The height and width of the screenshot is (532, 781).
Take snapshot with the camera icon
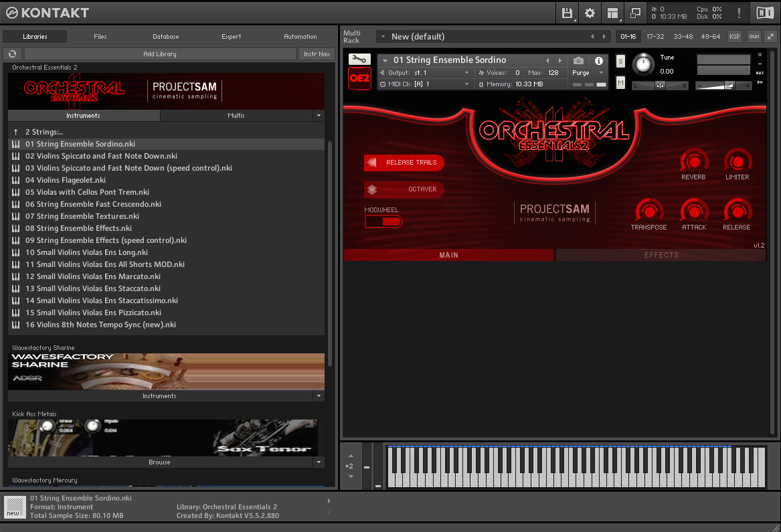tap(578, 60)
